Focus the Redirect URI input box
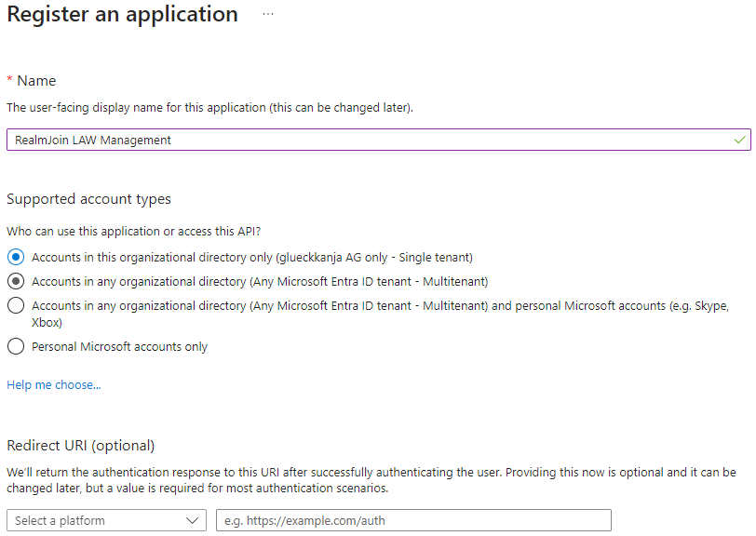Screen dimensions: 756x536 (413, 520)
